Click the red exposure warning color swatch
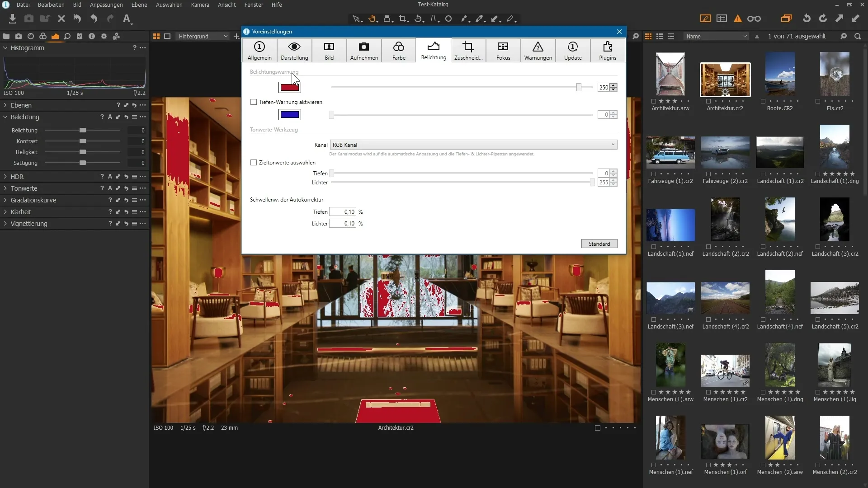This screenshot has width=868, height=488. click(x=290, y=87)
